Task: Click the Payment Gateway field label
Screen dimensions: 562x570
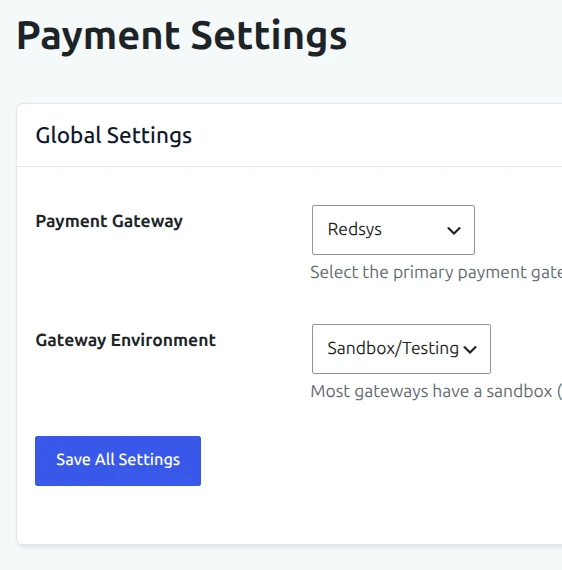Action: pyautogui.click(x=109, y=221)
